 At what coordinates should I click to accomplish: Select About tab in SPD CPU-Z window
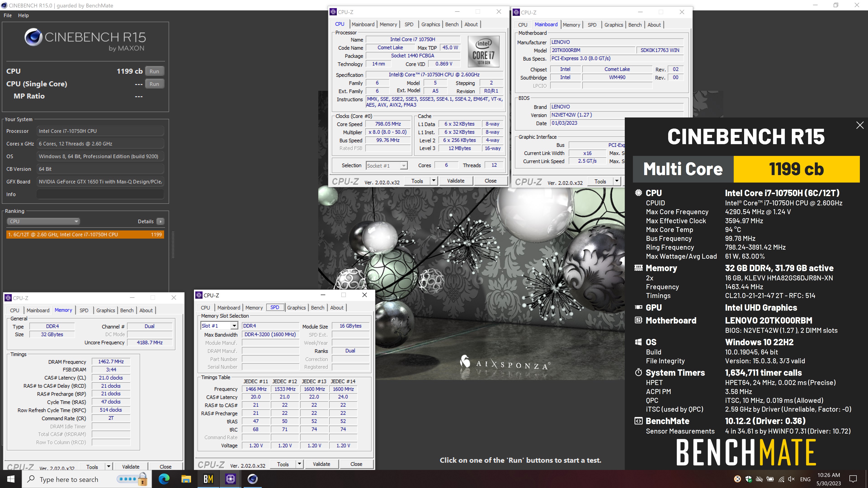pyautogui.click(x=337, y=307)
